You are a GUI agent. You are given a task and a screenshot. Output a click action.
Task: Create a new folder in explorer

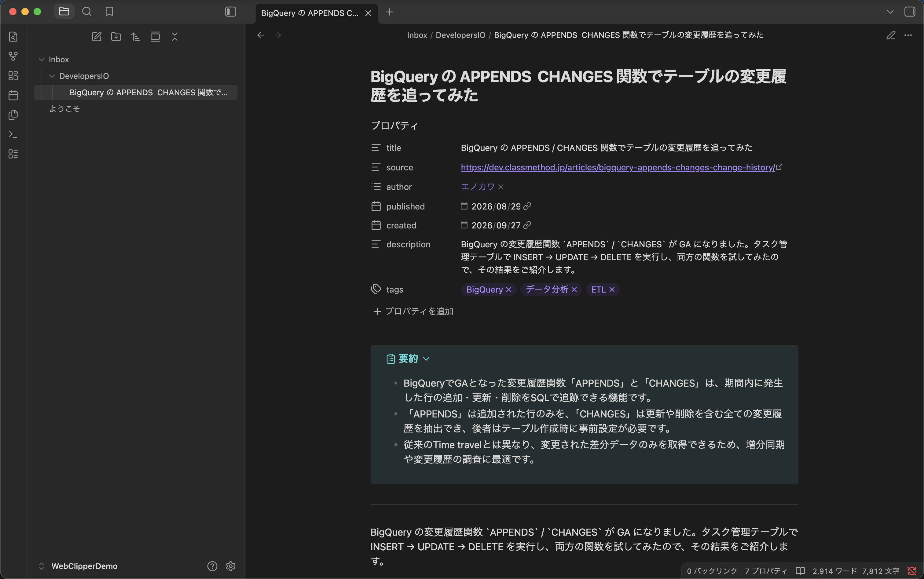coord(116,37)
